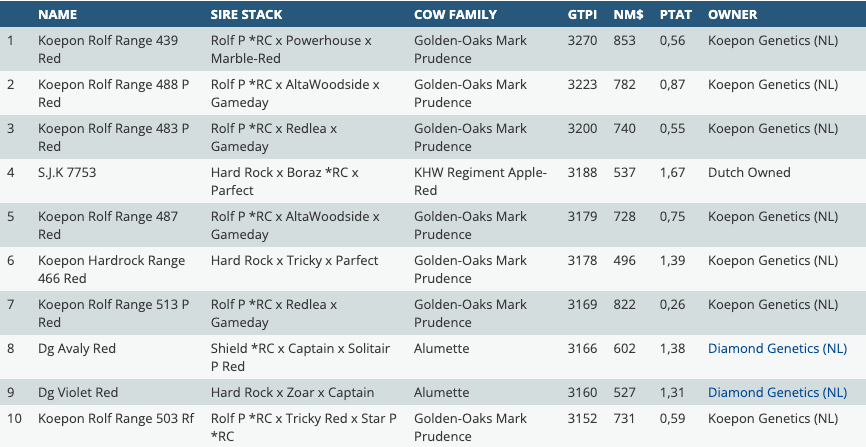Click Koepon Rolf Range 503 Rf name

coord(115,418)
